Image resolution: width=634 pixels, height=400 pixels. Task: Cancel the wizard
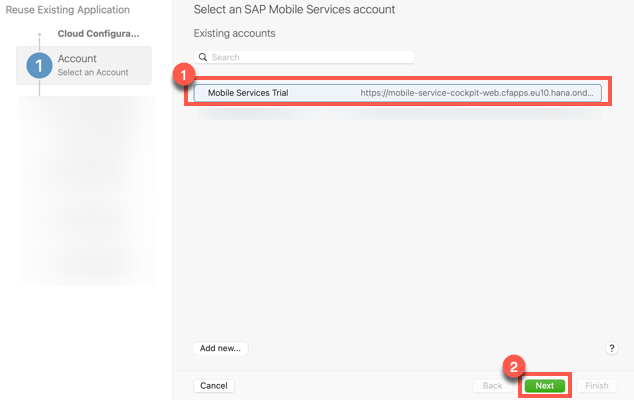(x=214, y=385)
